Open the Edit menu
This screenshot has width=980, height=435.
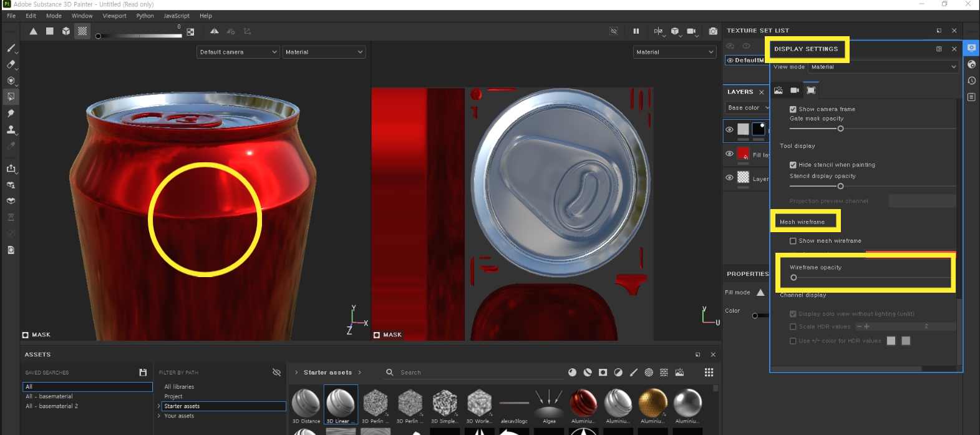click(x=31, y=16)
